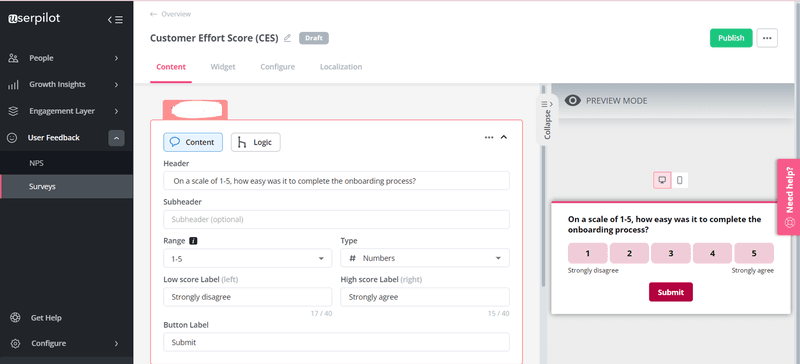Collapse the sidebar with the menu icon
800x364 pixels.
coord(115,20)
